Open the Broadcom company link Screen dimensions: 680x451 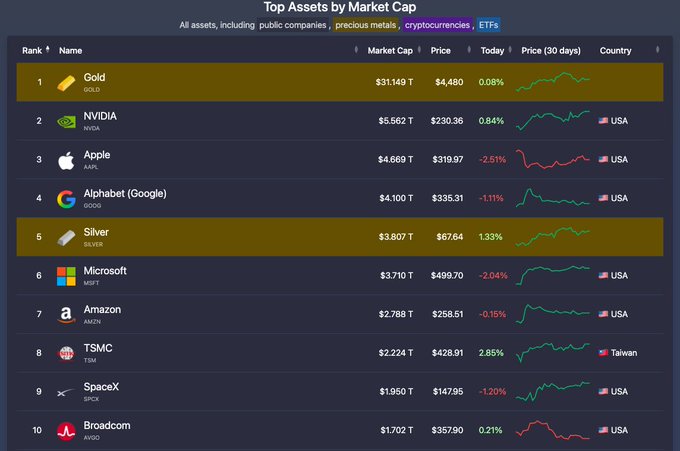point(107,425)
